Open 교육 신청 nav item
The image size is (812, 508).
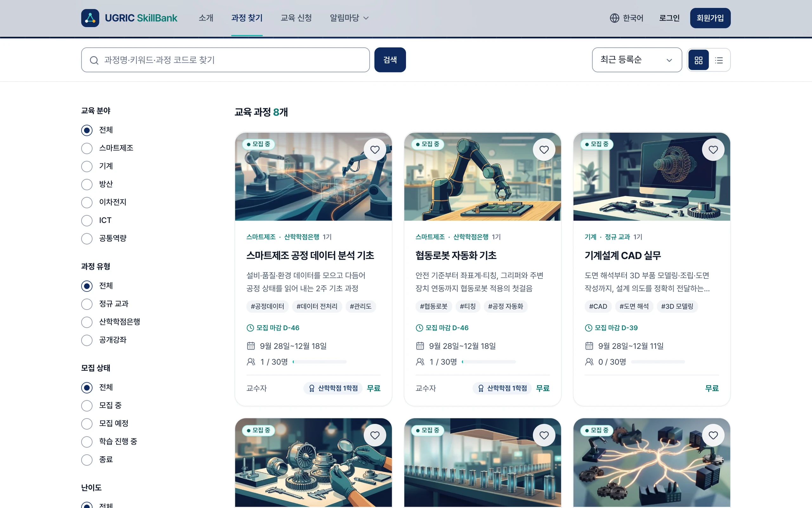[x=296, y=18]
